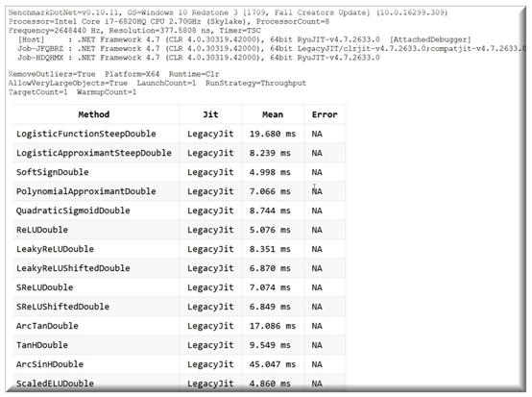Click LegacyJit in the ArcTanDouble row
Viewport: 532px width, 397px height.
pyautogui.click(x=210, y=326)
